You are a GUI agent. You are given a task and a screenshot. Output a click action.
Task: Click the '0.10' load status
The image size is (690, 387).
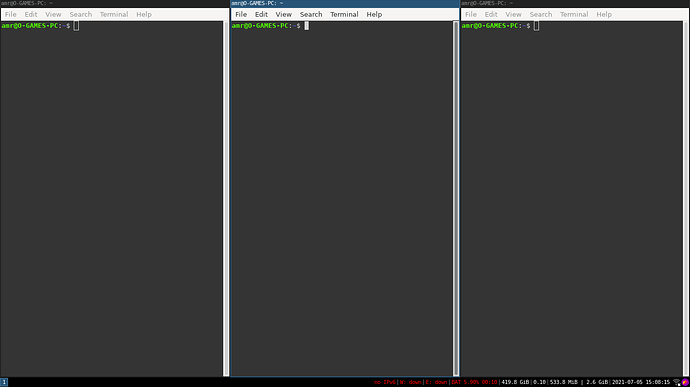(x=540, y=382)
